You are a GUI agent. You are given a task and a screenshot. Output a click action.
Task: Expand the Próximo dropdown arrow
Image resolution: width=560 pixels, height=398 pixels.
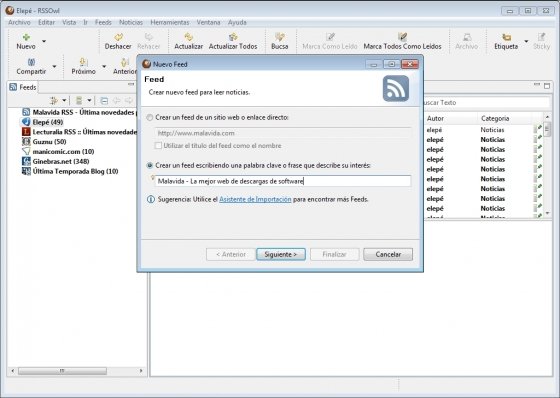click(104, 66)
